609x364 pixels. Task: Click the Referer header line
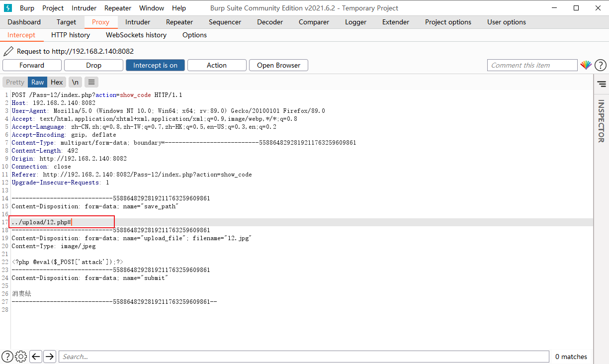tap(132, 175)
